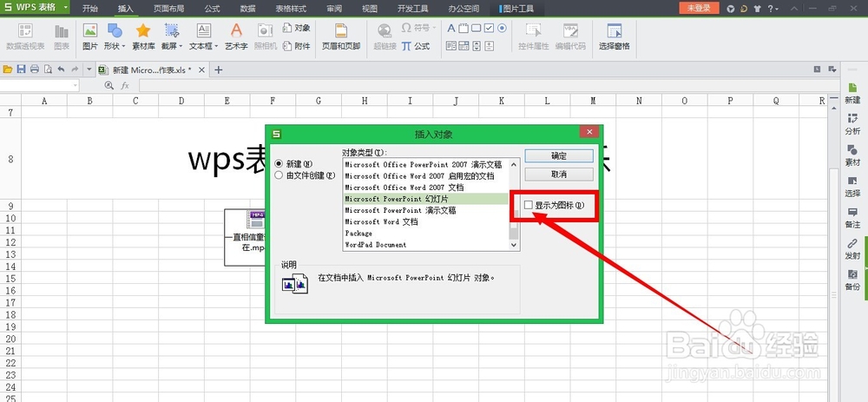Open 页眉和页脚 header and footer

341,37
